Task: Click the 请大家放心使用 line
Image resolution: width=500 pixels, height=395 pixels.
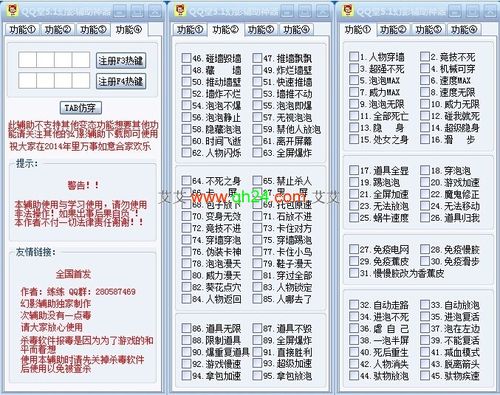Action: [x=51, y=327]
